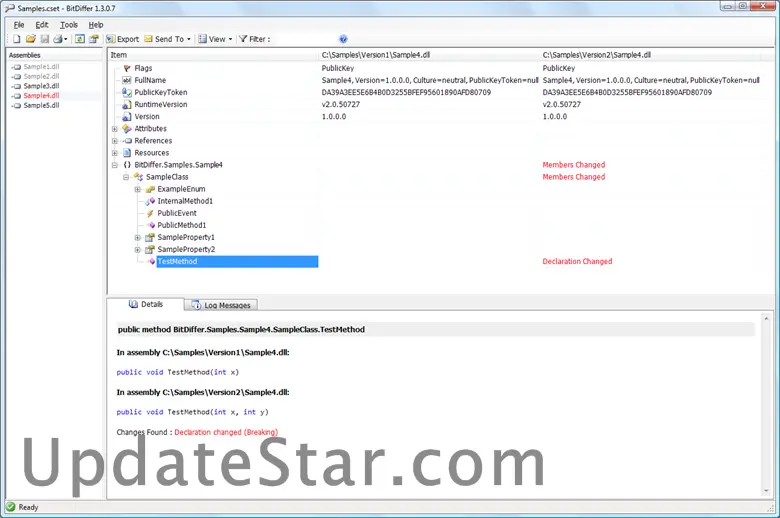780x518 pixels.
Task: Click the Save disk icon in toolbar
Action: pos(45,39)
